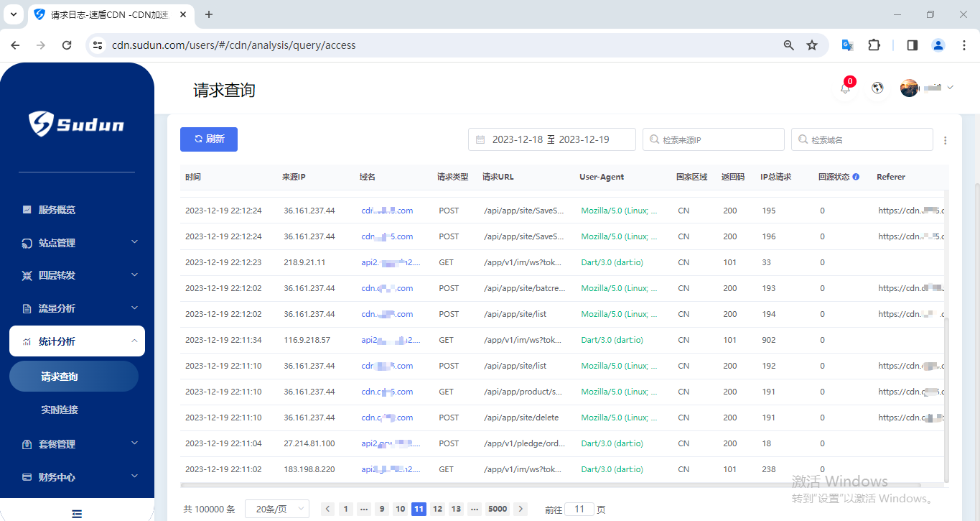The width and height of the screenshot is (980, 521).
Task: Collapse sidebar using bottom menu icon
Action: (x=77, y=513)
